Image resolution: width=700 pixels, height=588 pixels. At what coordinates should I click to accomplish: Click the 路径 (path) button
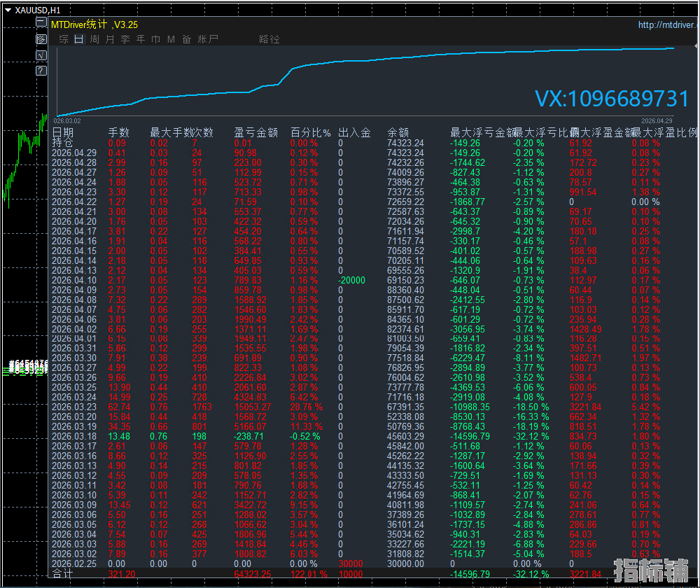point(269,39)
